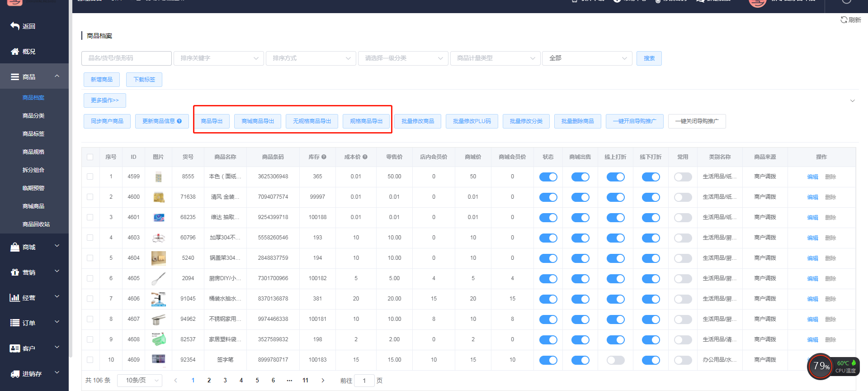
Task: Toggle 状态 switch for row ID 4599
Action: pos(548,177)
